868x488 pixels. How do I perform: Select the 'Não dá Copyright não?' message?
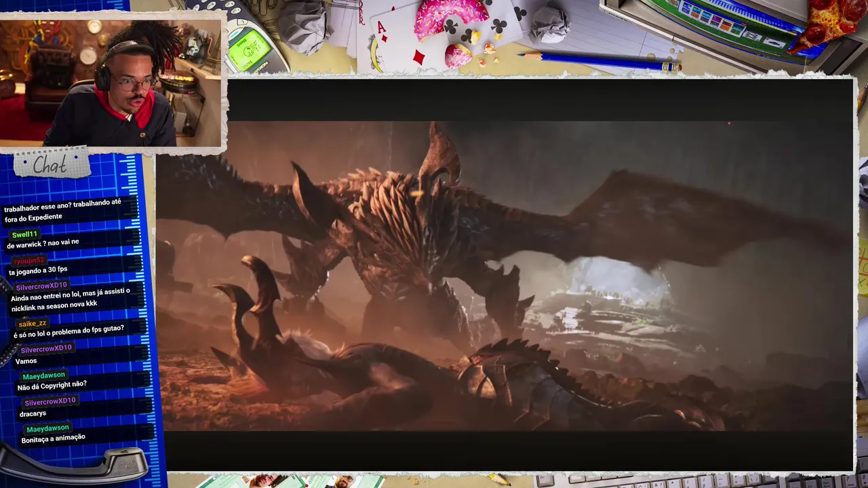click(52, 386)
